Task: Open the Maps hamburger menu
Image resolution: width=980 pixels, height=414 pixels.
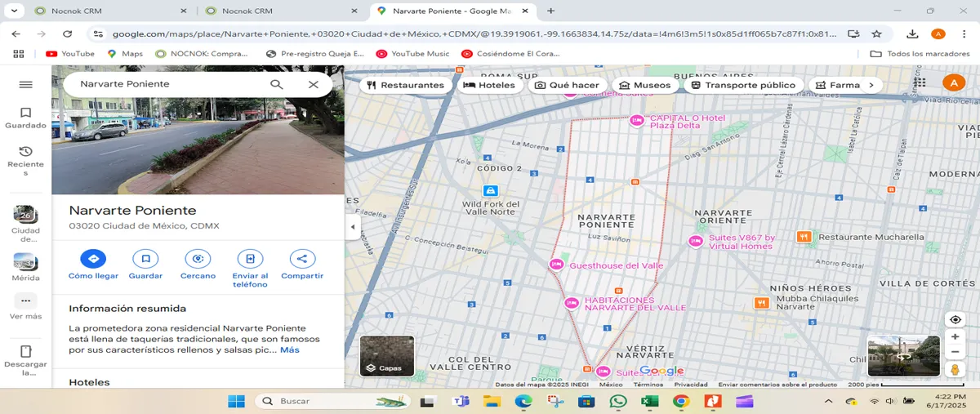Action: pos(25,84)
